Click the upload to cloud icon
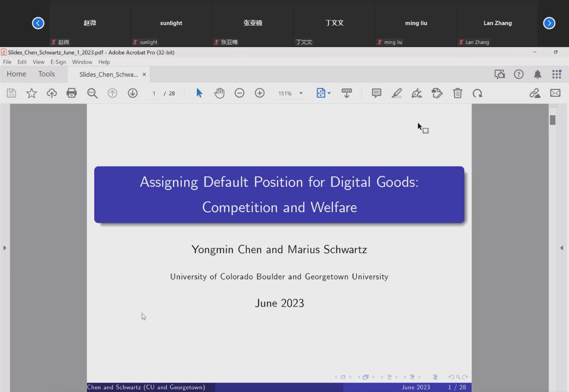 pyautogui.click(x=52, y=93)
